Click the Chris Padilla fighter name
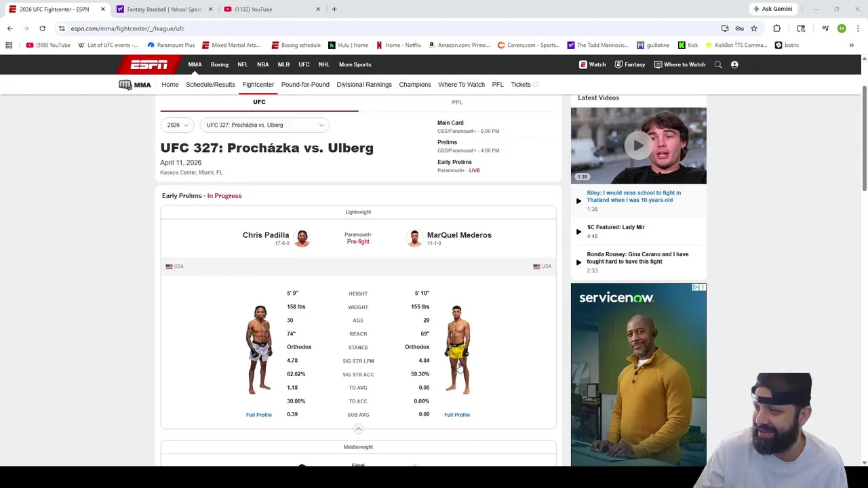Image resolution: width=868 pixels, height=488 pixels. 266,235
